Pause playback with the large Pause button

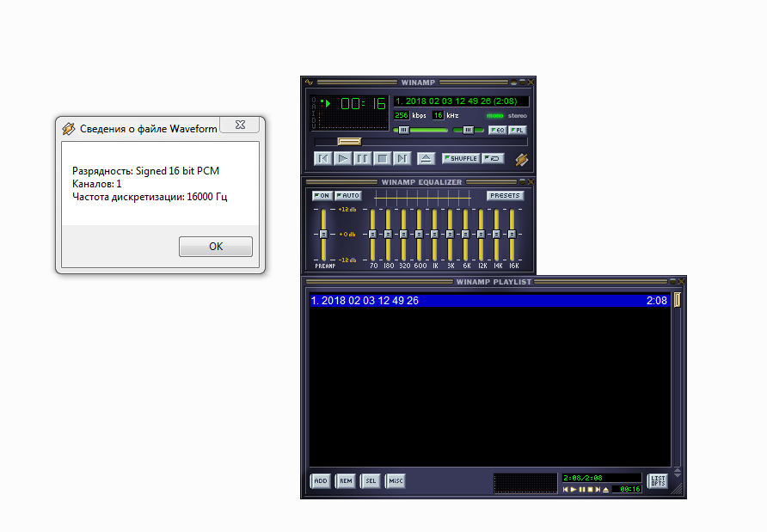coord(363,158)
